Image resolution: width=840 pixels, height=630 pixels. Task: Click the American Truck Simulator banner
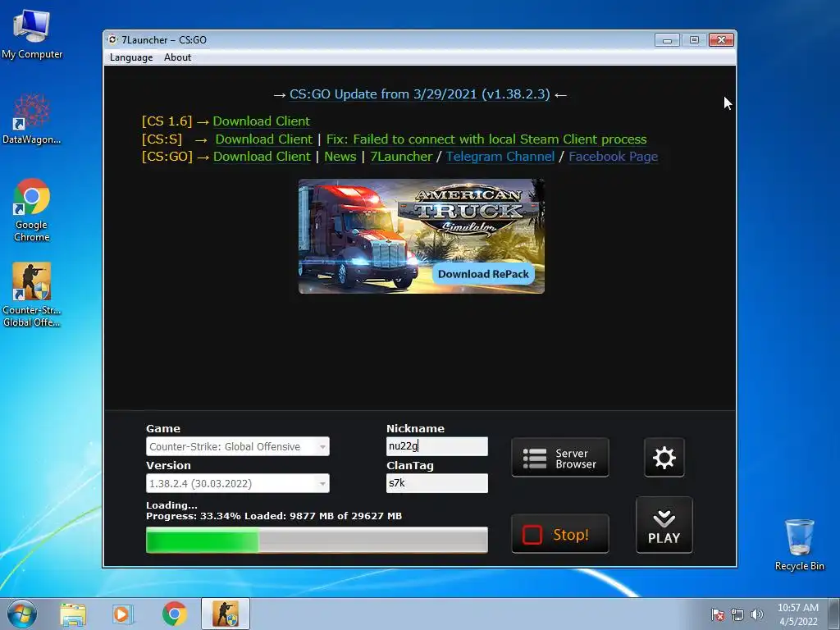pyautogui.click(x=421, y=236)
